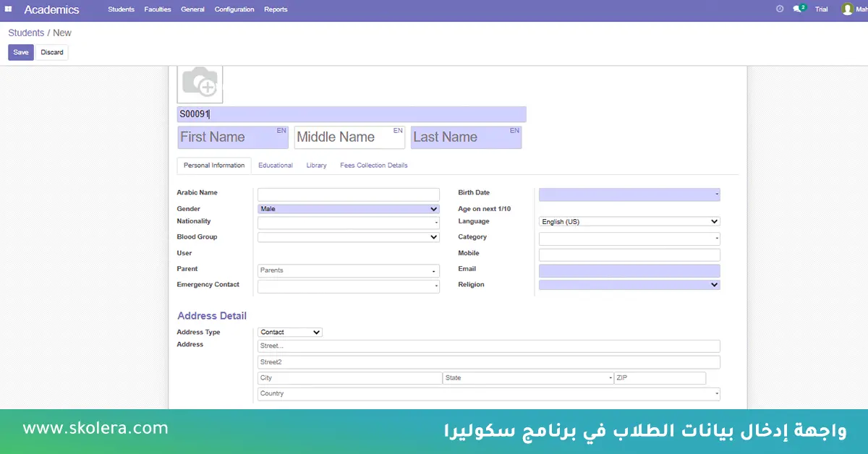Switch to the Educational tab

[276, 166]
